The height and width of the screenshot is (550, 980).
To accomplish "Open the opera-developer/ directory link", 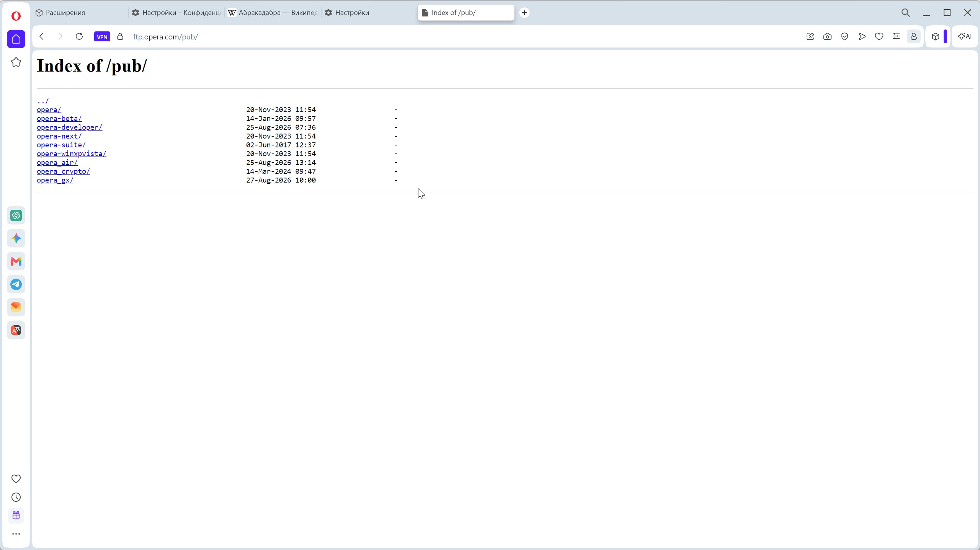I will coord(69,127).
